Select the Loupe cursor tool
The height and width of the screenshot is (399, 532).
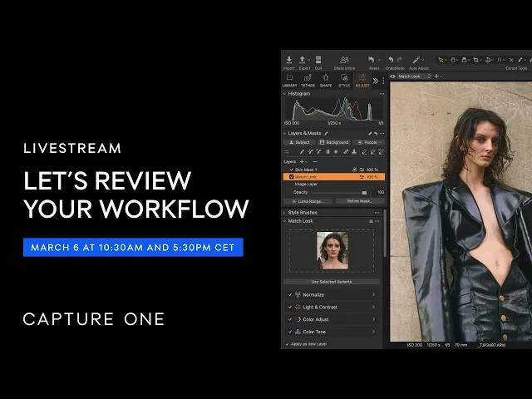coord(465,60)
